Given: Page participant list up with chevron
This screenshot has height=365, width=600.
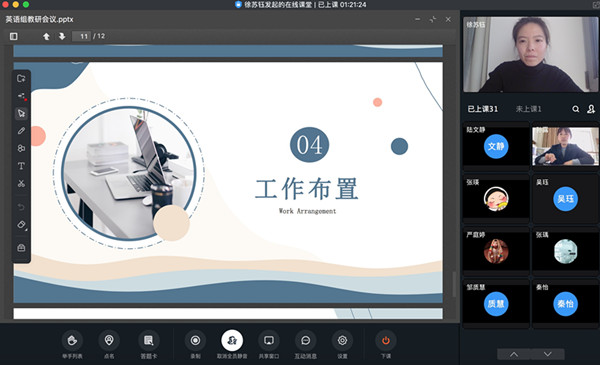Looking at the screenshot, I should (514, 354).
